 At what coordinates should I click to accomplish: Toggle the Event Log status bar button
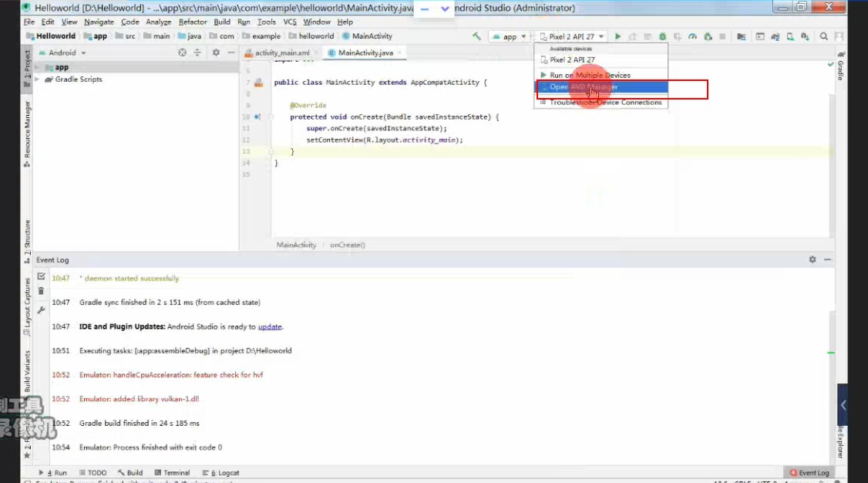pyautogui.click(x=809, y=472)
